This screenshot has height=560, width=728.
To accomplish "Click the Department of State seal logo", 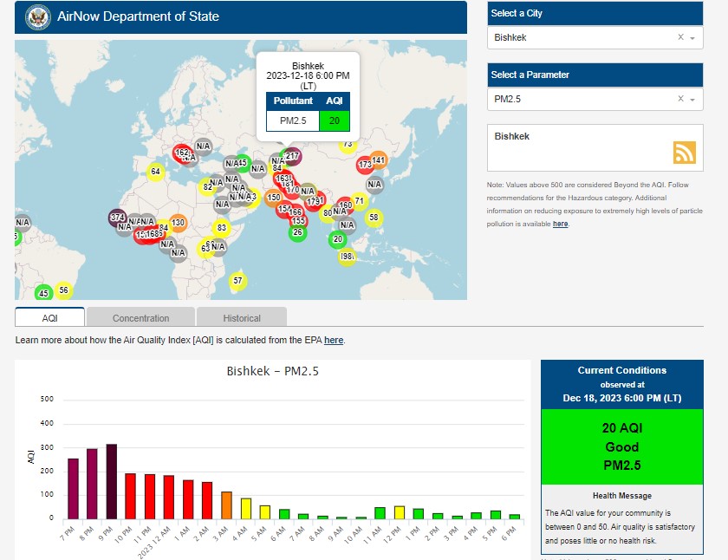I will tap(37, 16).
